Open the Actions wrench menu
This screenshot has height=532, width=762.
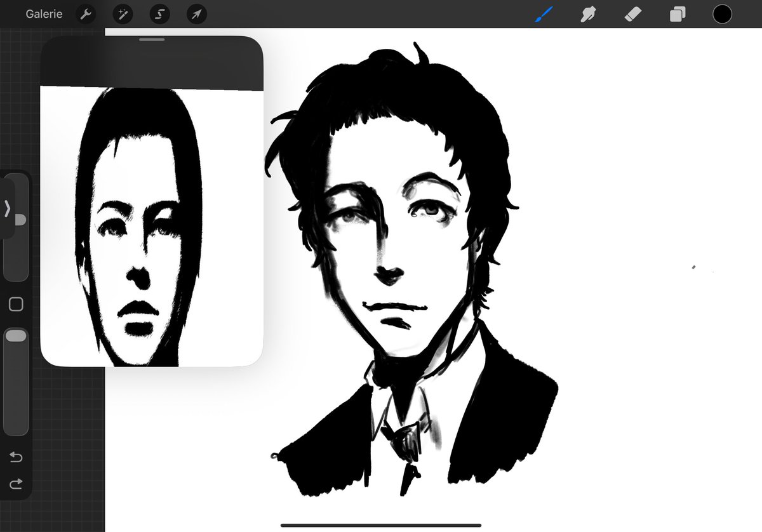pyautogui.click(x=86, y=14)
